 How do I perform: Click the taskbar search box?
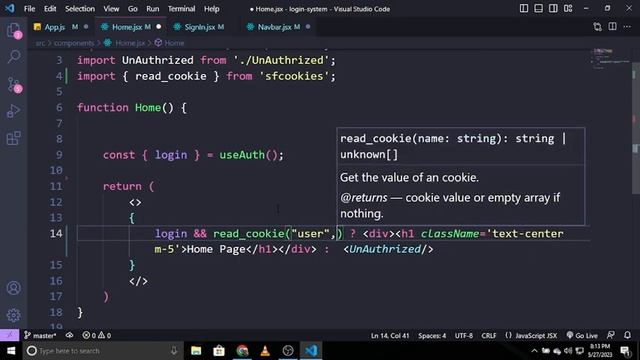[x=102, y=351]
